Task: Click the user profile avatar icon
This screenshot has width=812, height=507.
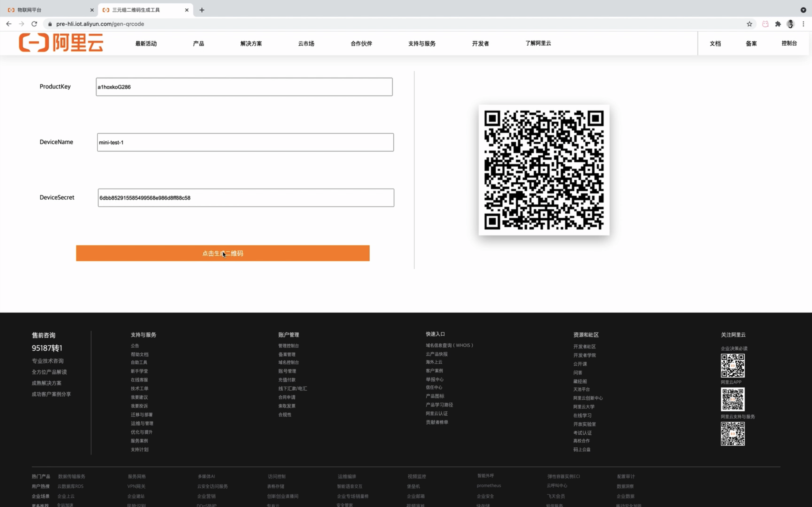Action: pos(791,24)
